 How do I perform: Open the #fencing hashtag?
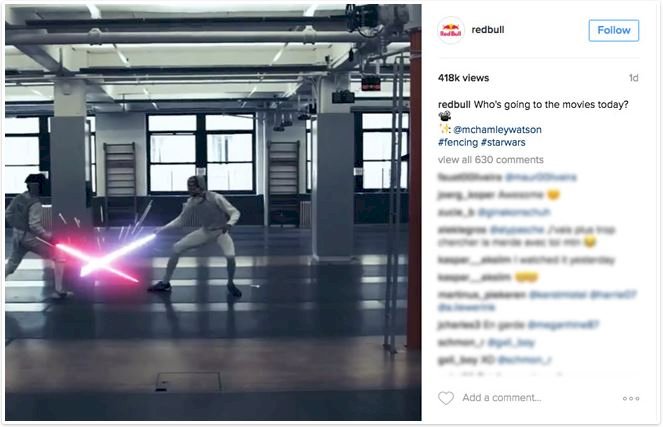[x=458, y=142]
